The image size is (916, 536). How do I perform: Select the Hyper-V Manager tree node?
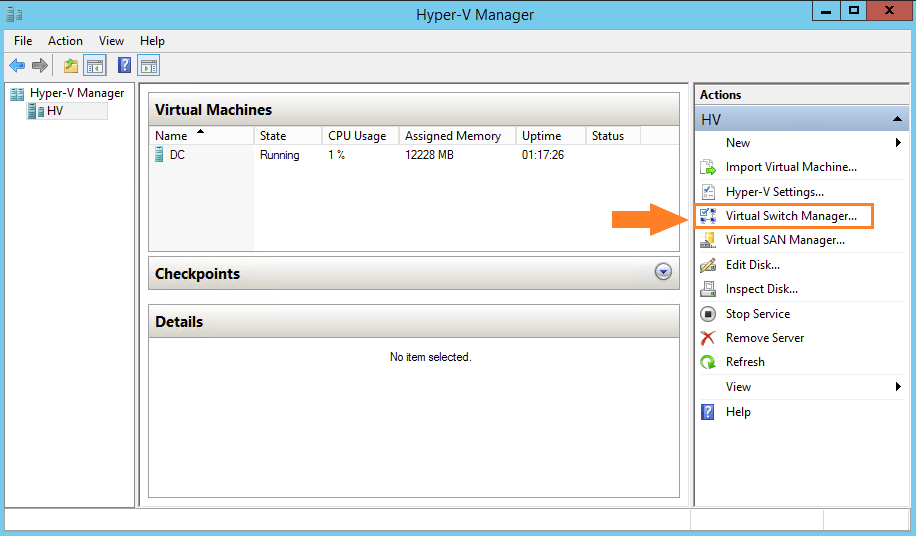77,93
